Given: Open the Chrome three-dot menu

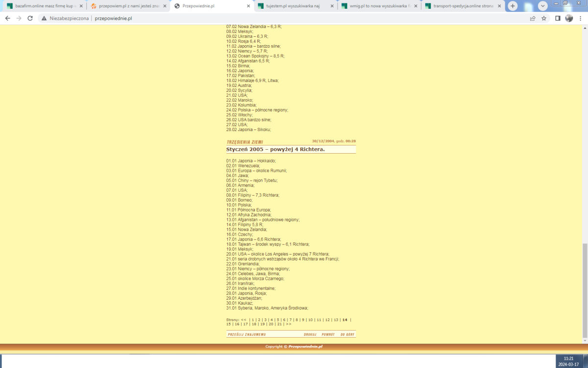Looking at the screenshot, I should [580, 18].
